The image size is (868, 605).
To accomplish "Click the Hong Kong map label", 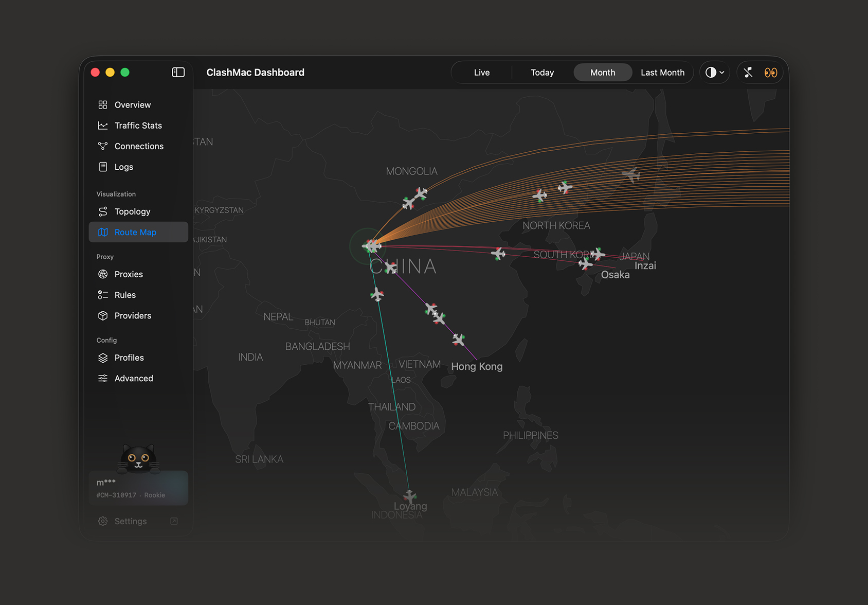I will 477,367.
